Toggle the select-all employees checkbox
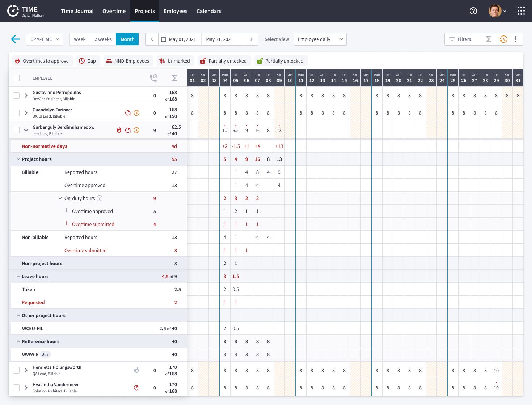Viewport: 532px width, 405px height. [16, 78]
